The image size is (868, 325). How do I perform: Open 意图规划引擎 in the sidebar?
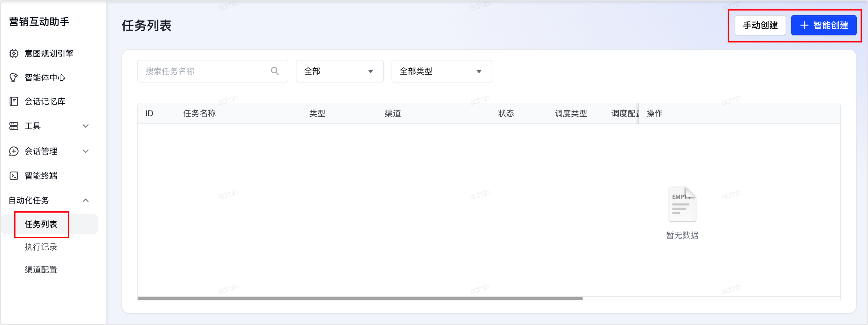pos(49,54)
